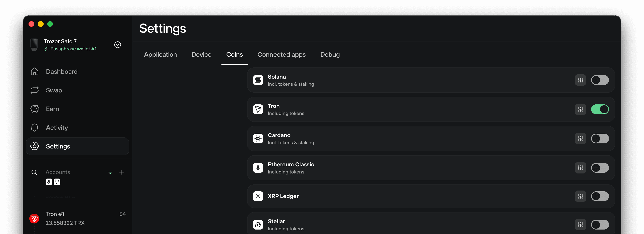644x234 pixels.
Task: Open Cardano advanced settings icon
Action: tap(580, 139)
